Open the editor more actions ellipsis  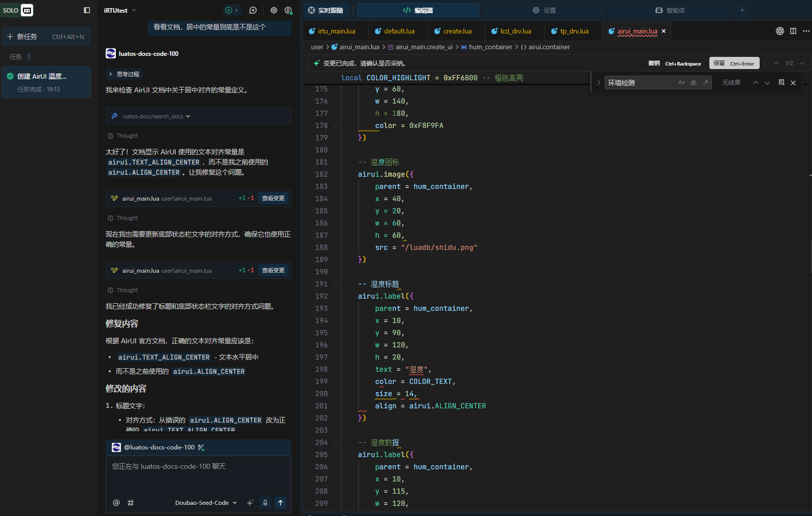(806, 31)
